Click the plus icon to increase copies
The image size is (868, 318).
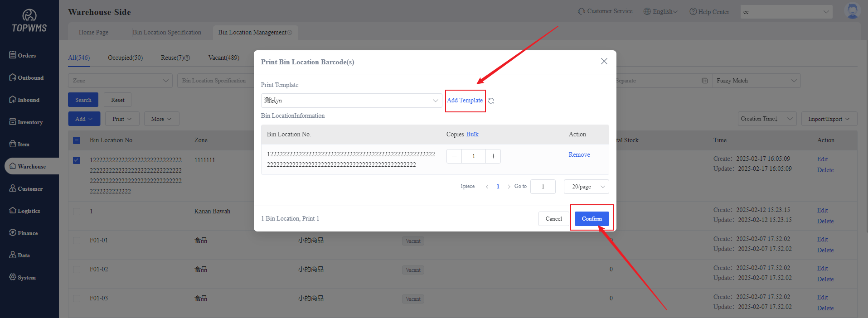(x=493, y=156)
